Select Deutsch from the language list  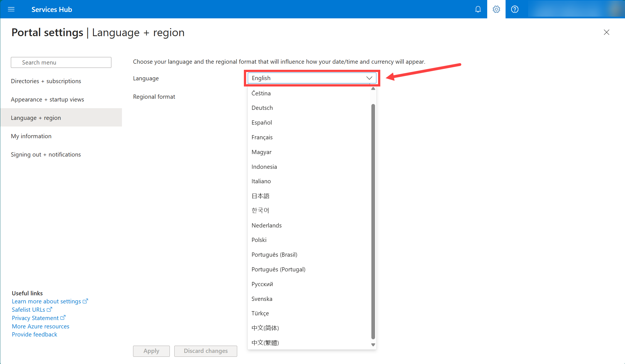pos(262,108)
